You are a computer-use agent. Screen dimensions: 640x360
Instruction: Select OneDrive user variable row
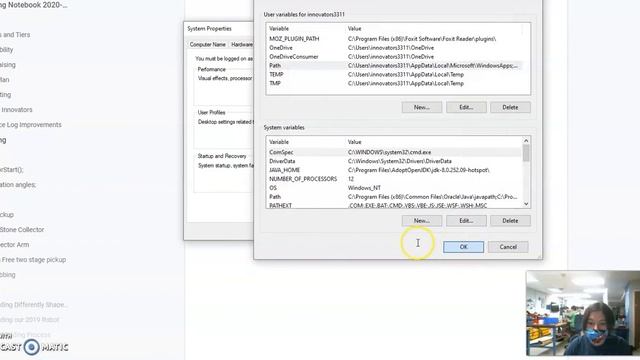(x=394, y=48)
